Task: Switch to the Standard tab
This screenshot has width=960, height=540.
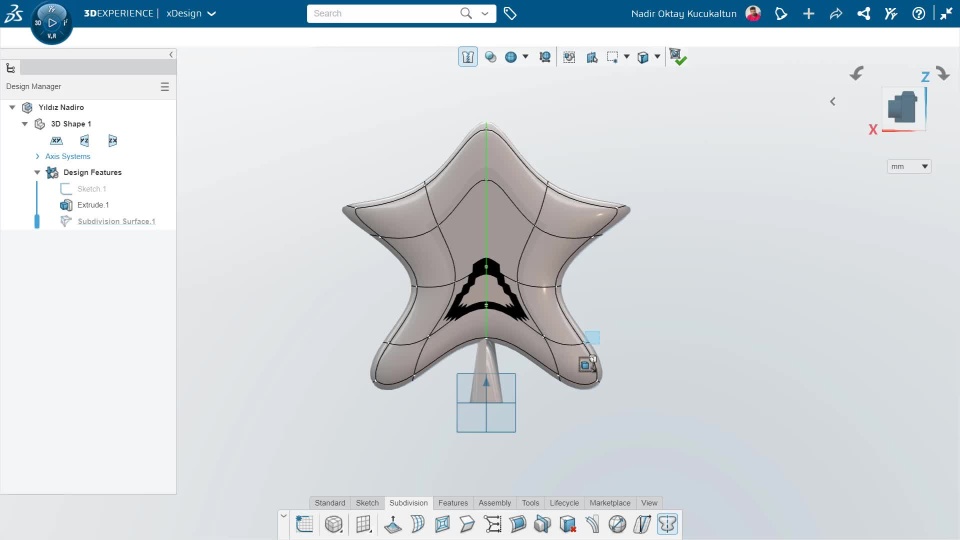Action: pos(330,503)
